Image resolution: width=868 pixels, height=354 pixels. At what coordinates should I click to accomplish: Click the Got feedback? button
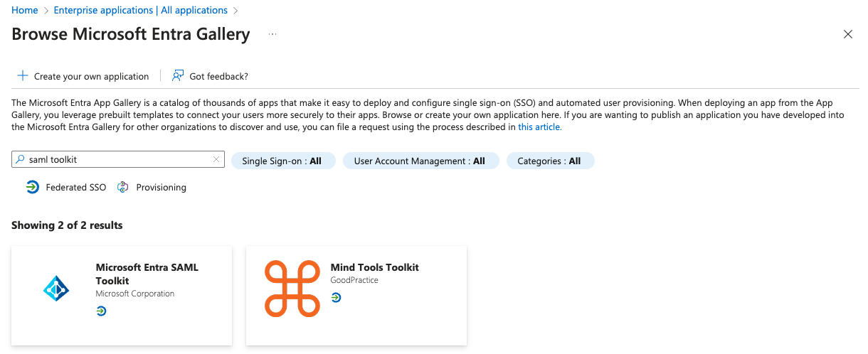218,76
